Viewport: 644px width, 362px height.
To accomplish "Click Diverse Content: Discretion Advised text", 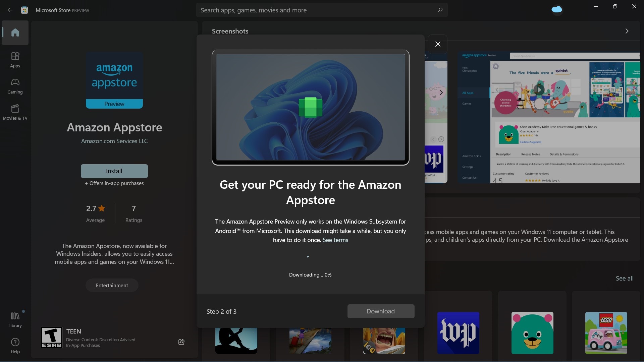I will 101,340.
